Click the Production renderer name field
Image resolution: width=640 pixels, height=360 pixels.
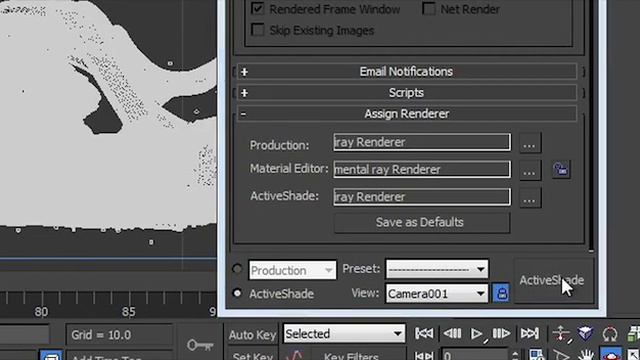(422, 142)
